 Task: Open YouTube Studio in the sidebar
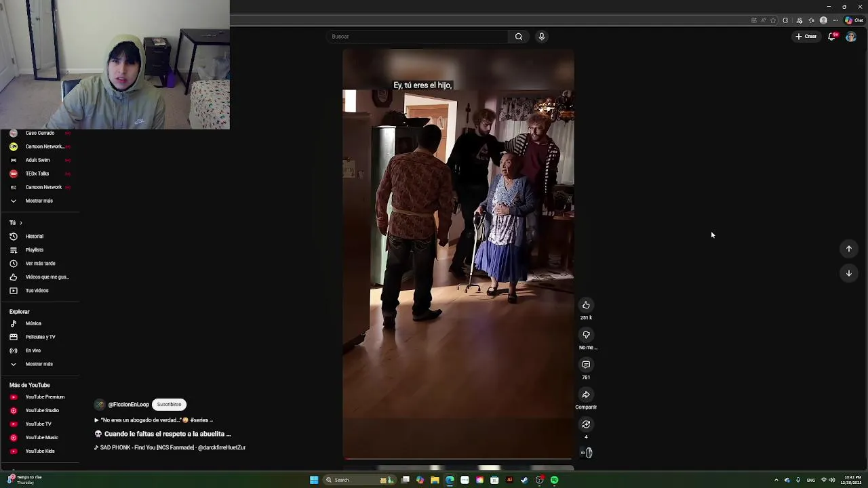click(42, 411)
